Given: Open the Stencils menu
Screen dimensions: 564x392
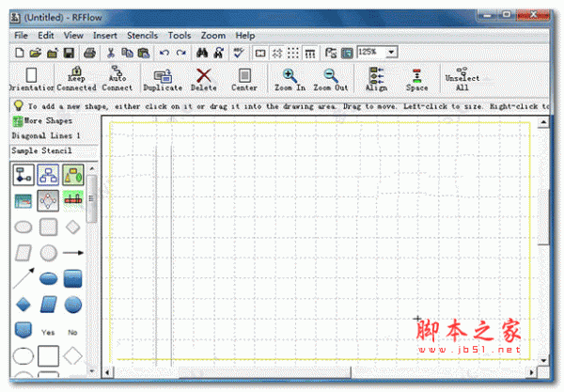Looking at the screenshot, I should 143,35.
